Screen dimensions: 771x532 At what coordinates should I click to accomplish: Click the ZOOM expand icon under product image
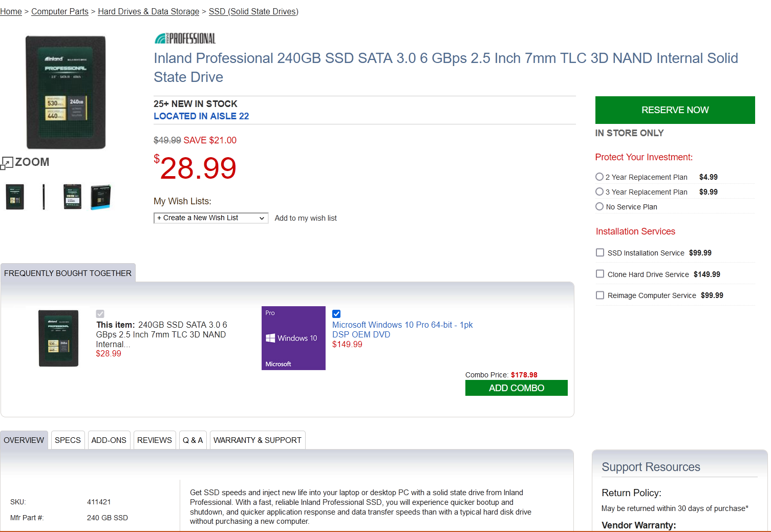[7, 163]
